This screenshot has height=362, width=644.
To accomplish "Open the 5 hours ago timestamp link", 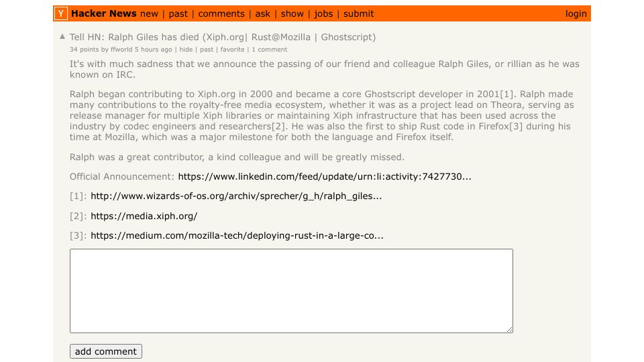I will coord(153,49).
